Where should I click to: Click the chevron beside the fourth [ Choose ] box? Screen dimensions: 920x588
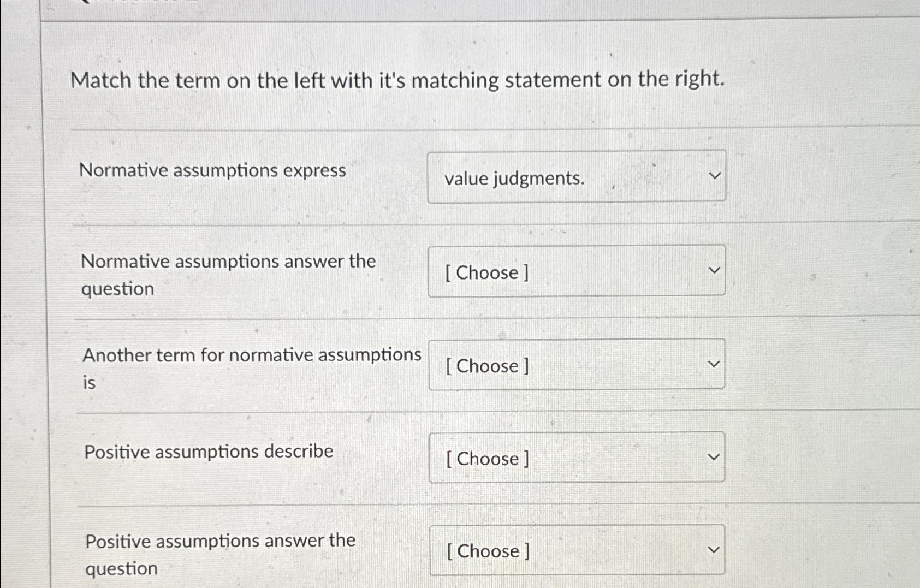pyautogui.click(x=715, y=456)
